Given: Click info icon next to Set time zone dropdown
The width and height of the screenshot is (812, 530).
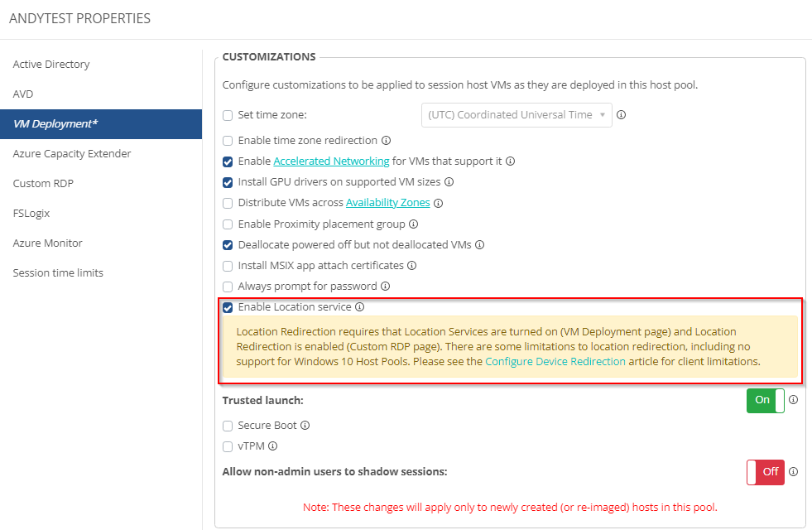Looking at the screenshot, I should pos(621,115).
